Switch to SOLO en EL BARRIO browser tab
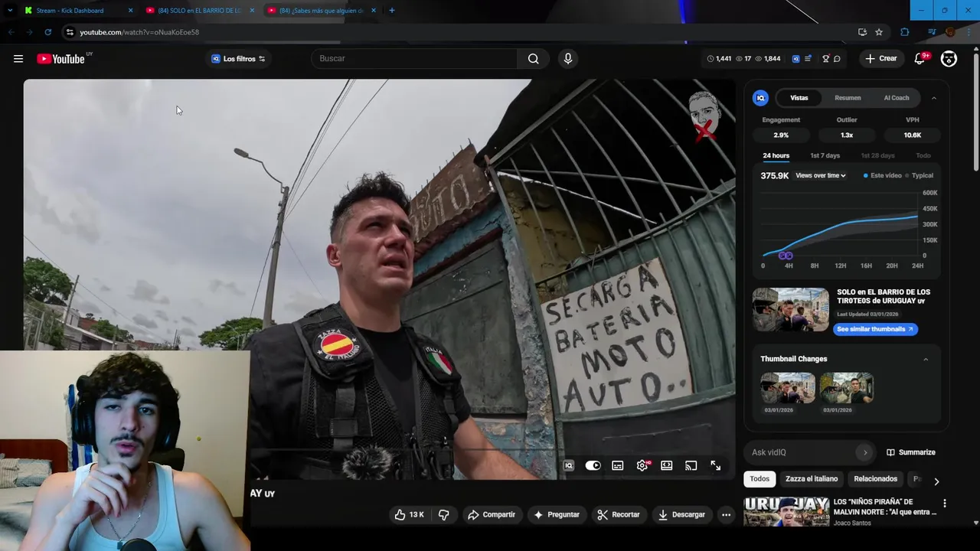The width and height of the screenshot is (980, 551). (199, 11)
